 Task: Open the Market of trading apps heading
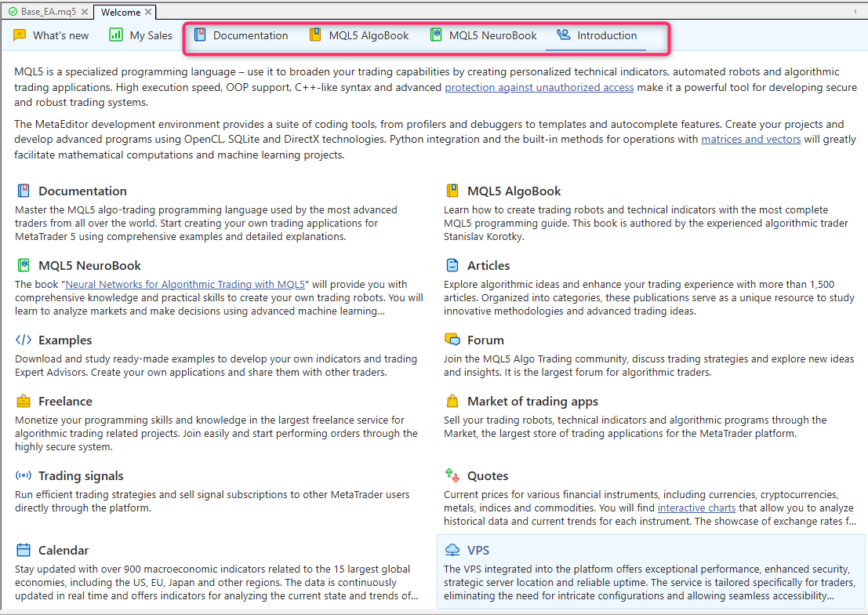tap(532, 401)
